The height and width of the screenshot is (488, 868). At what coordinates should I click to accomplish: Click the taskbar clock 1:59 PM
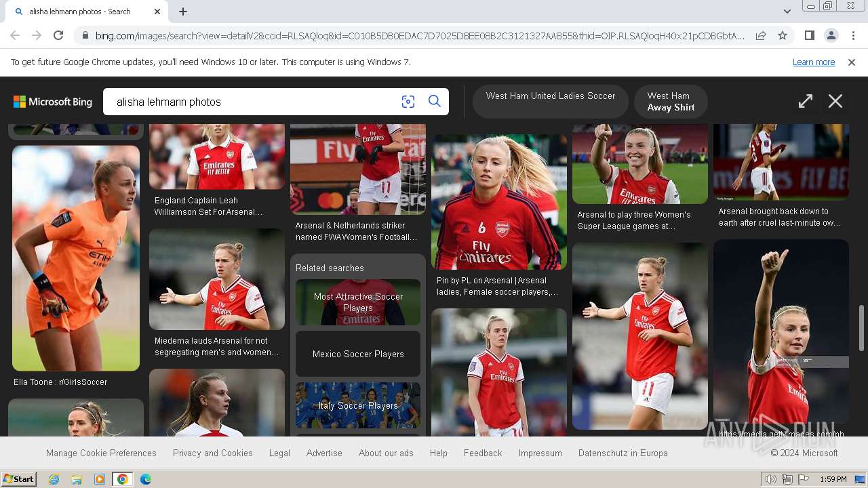[x=833, y=479]
